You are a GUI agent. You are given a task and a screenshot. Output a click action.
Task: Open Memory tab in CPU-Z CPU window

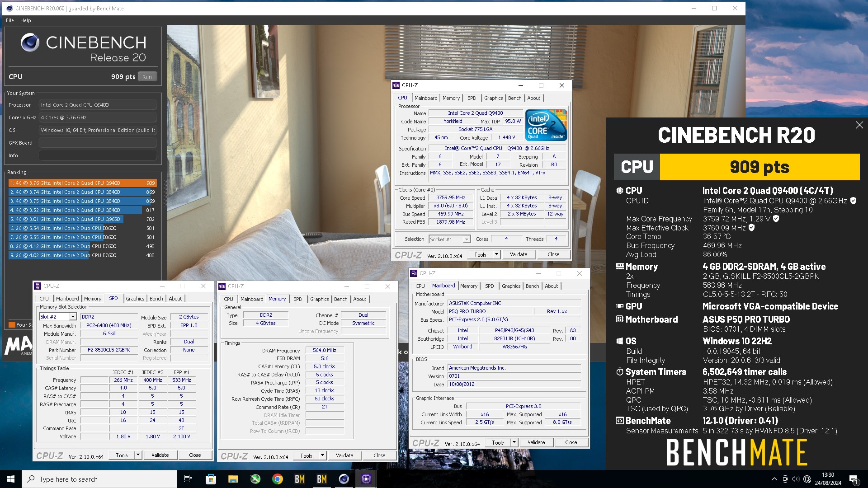pyautogui.click(x=451, y=98)
